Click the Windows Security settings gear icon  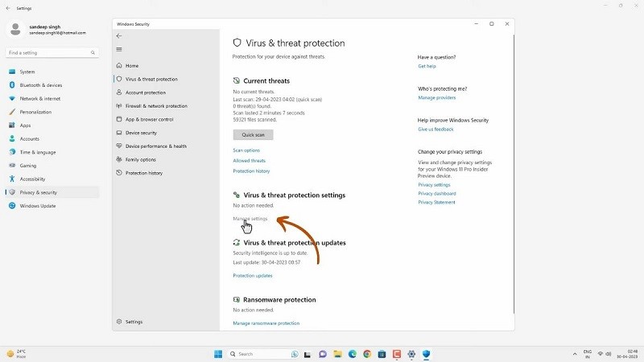pos(119,322)
